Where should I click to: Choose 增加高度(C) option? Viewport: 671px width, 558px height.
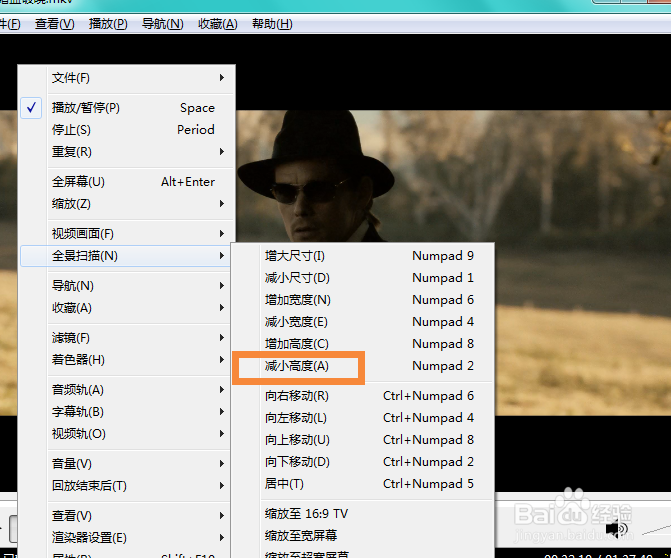(363, 344)
